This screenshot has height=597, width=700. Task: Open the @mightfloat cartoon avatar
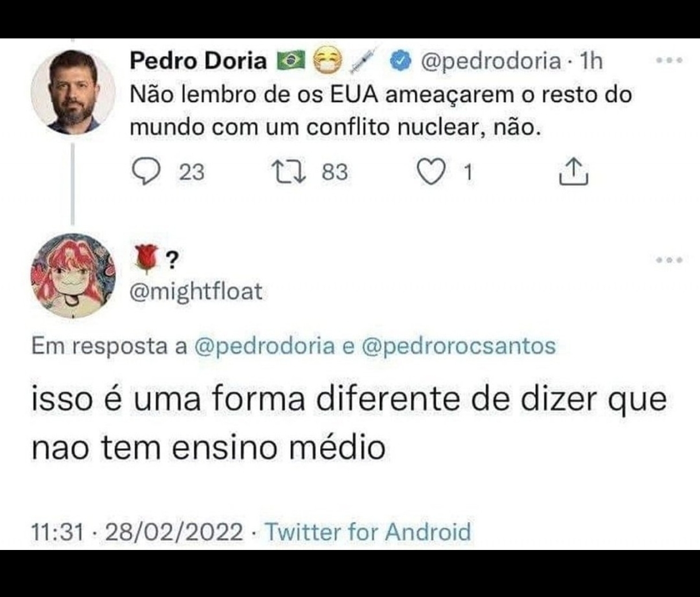[73, 275]
